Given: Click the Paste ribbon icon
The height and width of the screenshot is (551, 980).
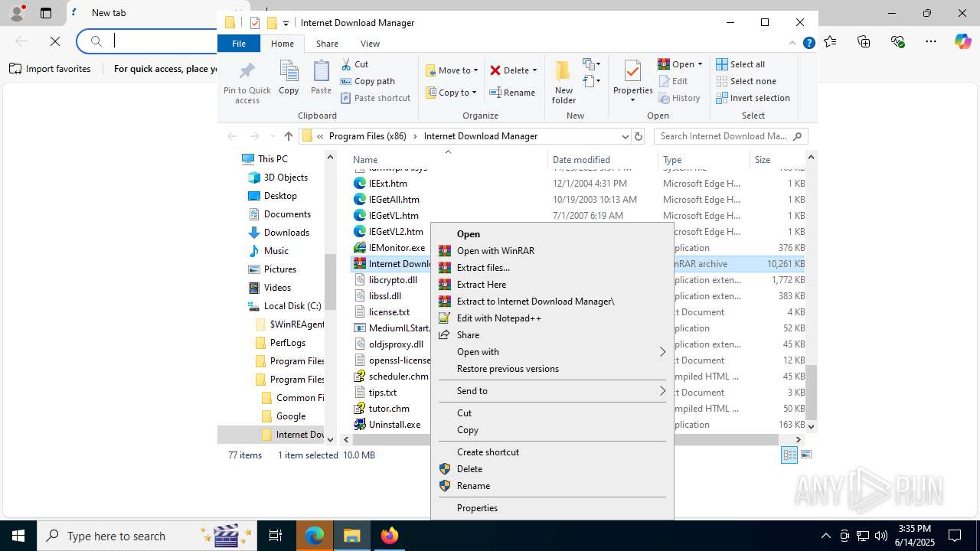Looking at the screenshot, I should coord(321,77).
